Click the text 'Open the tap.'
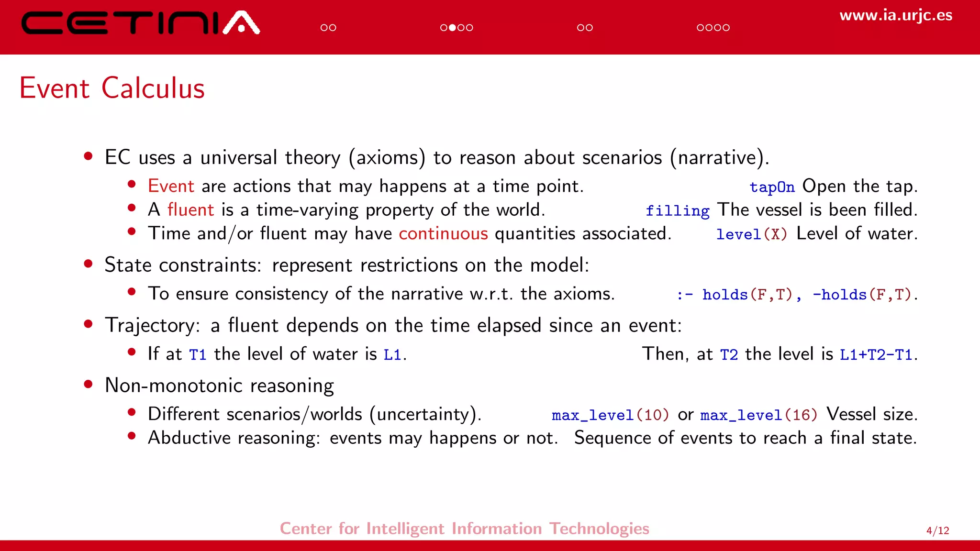980x551 pixels. click(x=860, y=186)
